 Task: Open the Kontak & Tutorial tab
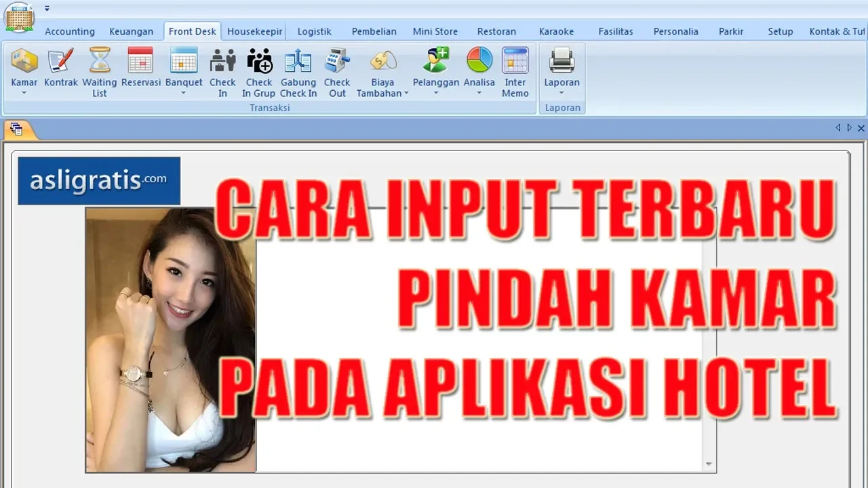838,31
